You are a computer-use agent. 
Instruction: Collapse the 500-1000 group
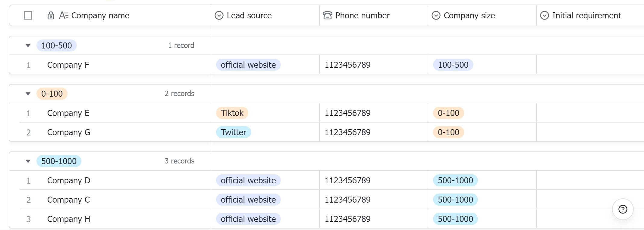28,161
